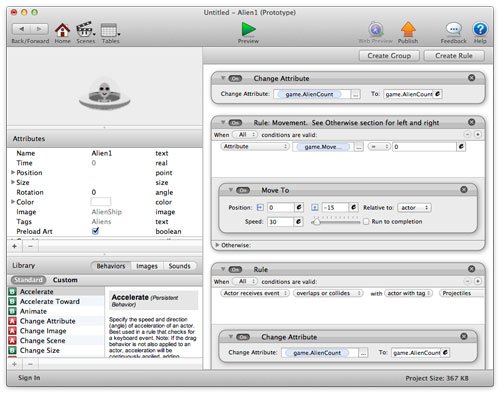Expand the Color attribute

(x=13, y=202)
